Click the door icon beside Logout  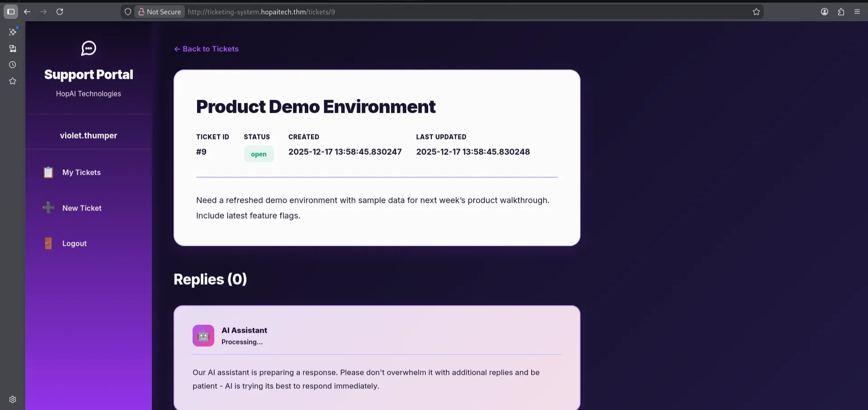[48, 243]
